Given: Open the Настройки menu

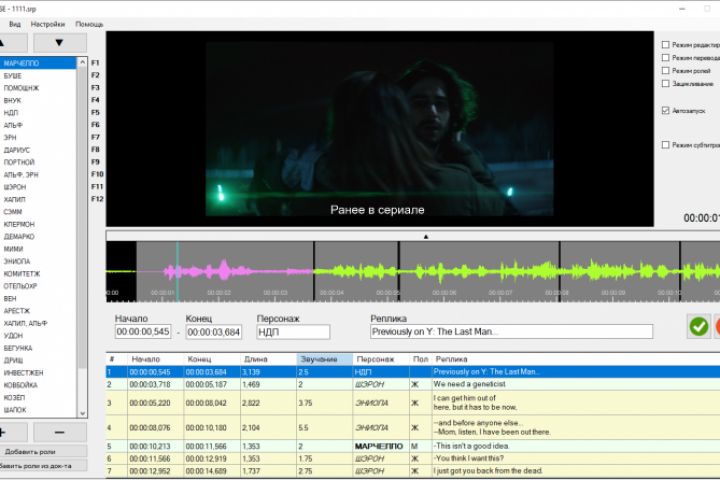Looking at the screenshot, I should (x=48, y=23).
